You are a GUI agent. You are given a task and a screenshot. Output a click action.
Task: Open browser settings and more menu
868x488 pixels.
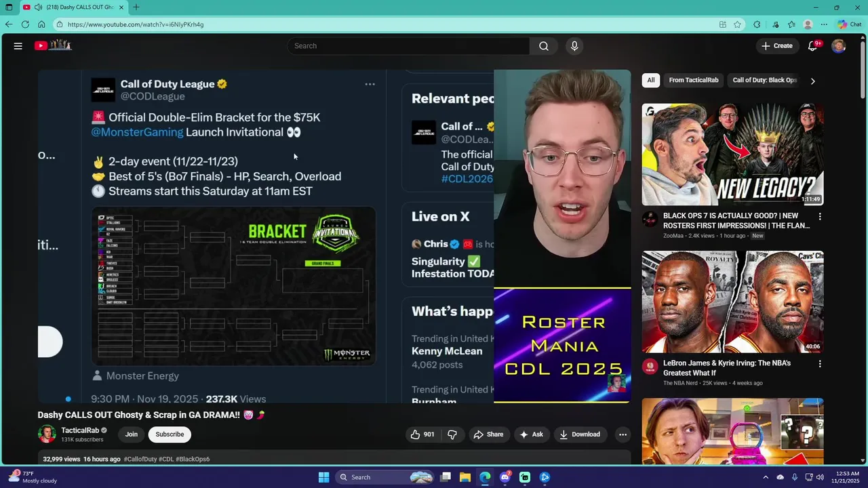tap(824, 24)
